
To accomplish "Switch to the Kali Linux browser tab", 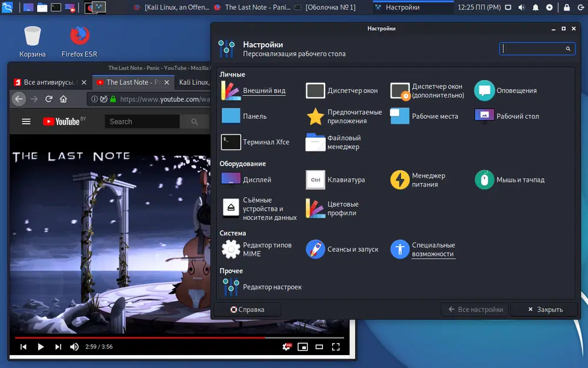I will (x=193, y=82).
